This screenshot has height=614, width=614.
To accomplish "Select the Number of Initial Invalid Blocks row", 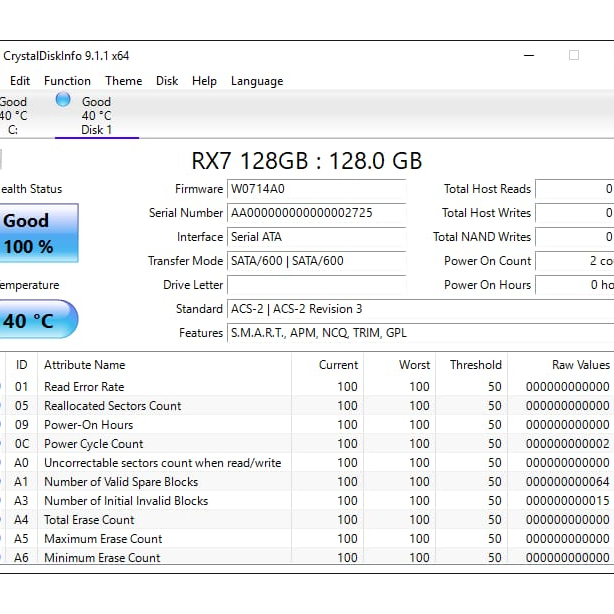I will pyautogui.click(x=307, y=501).
